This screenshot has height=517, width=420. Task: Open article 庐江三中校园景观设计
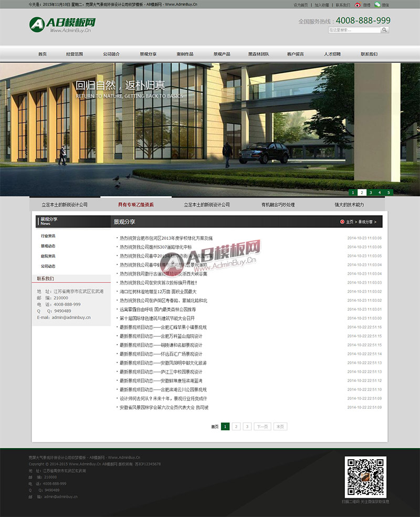161,372
